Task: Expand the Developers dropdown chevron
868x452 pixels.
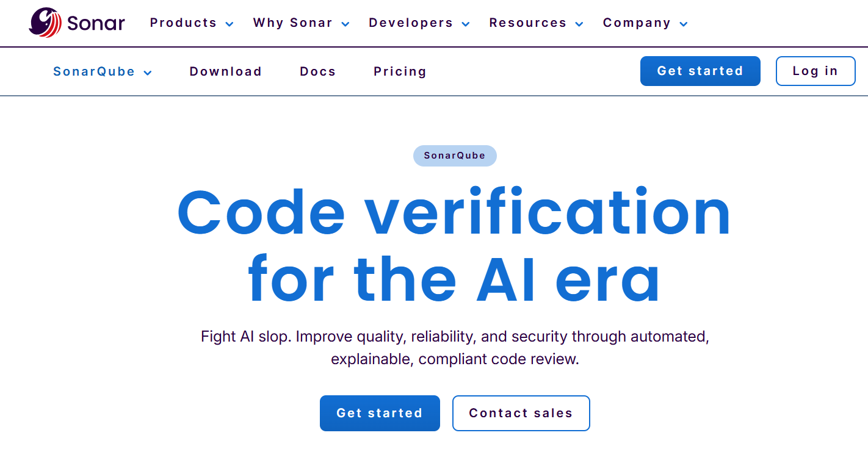Action: (466, 24)
